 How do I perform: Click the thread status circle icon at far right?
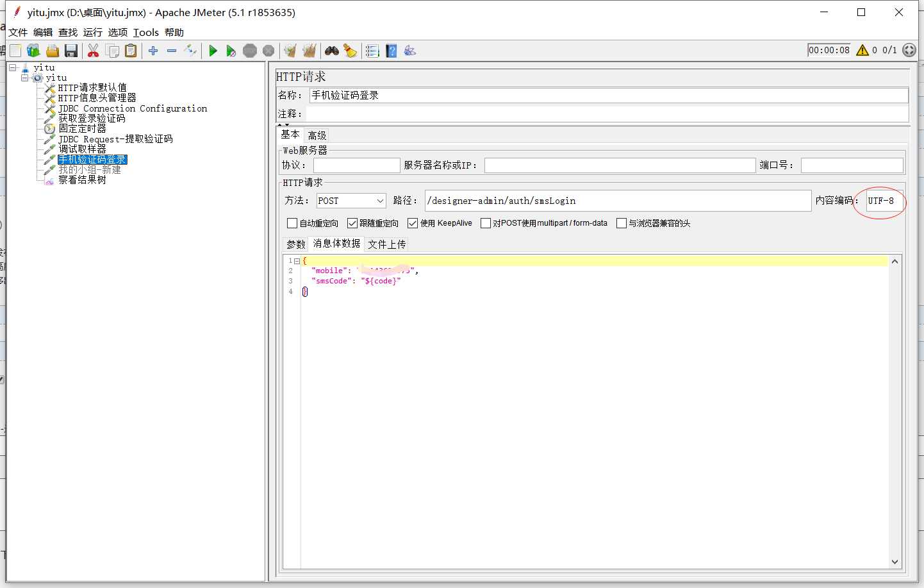pyautogui.click(x=909, y=50)
